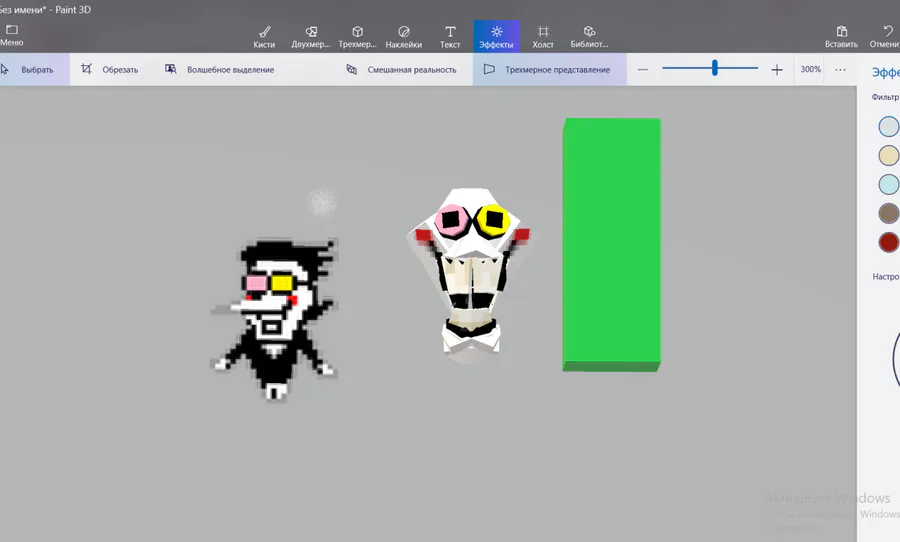Open the Наклейки (Stickers) tab
This screenshot has height=542, width=900.
(x=404, y=37)
